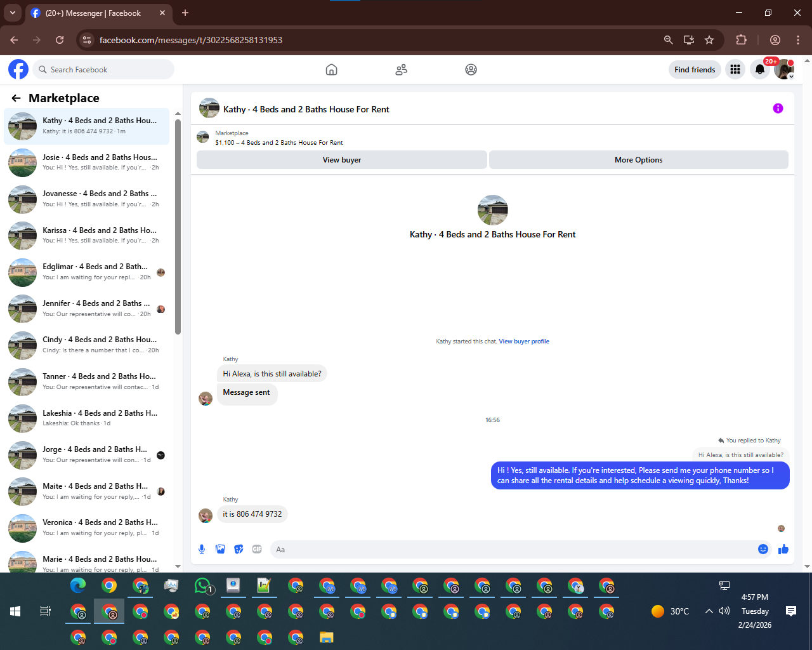This screenshot has height=650, width=812.
Task: Click the Find friends button
Action: (x=695, y=70)
